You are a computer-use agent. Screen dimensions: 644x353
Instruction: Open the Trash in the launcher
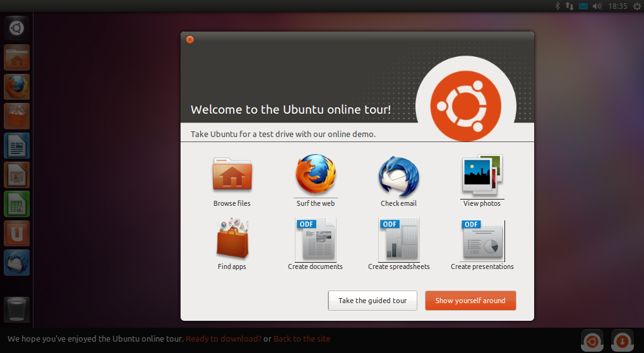[x=16, y=309]
